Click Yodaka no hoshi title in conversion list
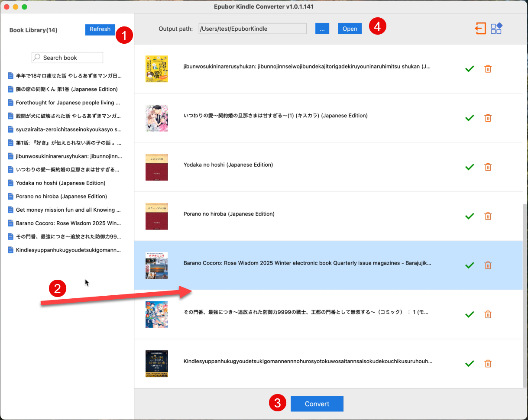This screenshot has width=528, height=420. [228, 165]
